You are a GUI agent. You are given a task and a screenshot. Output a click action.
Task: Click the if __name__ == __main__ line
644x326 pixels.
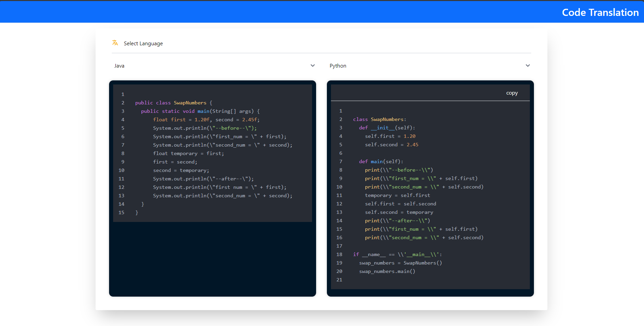397,254
